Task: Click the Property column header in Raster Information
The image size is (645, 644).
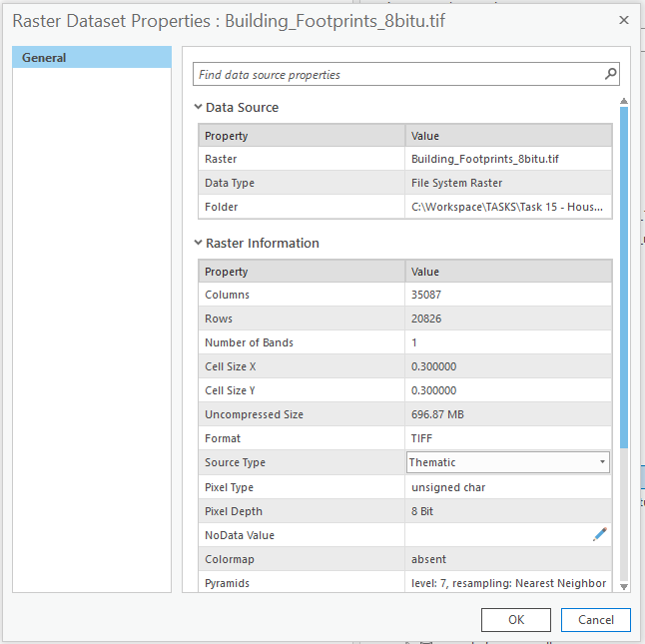Action: [x=302, y=272]
